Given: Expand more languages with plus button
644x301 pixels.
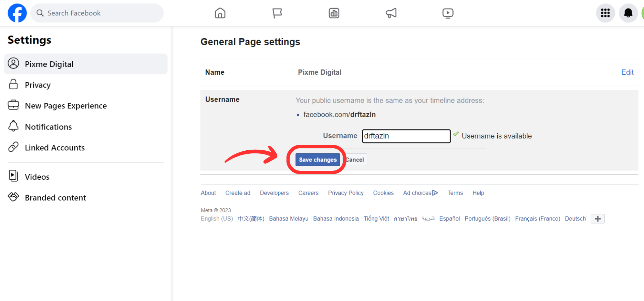Looking at the screenshot, I should click(x=598, y=219).
